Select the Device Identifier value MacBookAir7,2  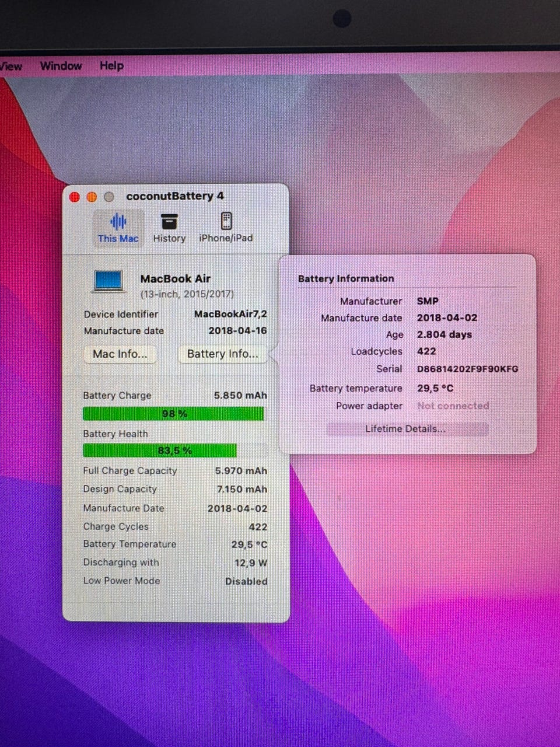pyautogui.click(x=230, y=314)
